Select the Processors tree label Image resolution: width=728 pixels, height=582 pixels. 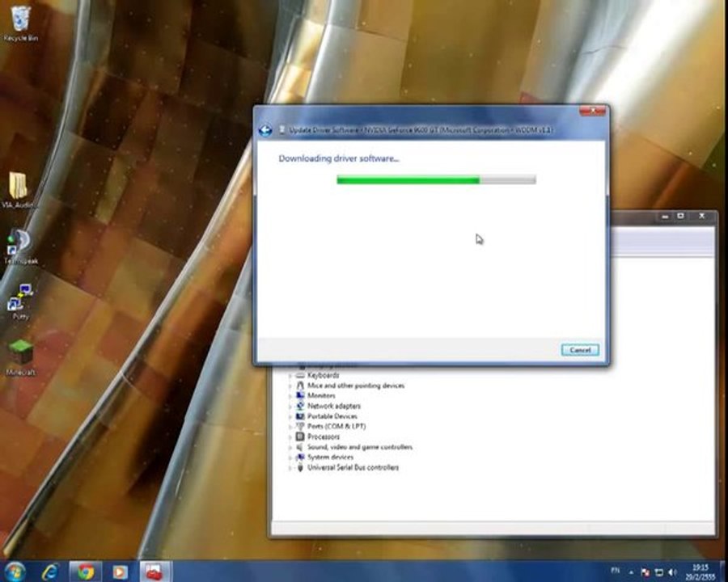coord(323,436)
